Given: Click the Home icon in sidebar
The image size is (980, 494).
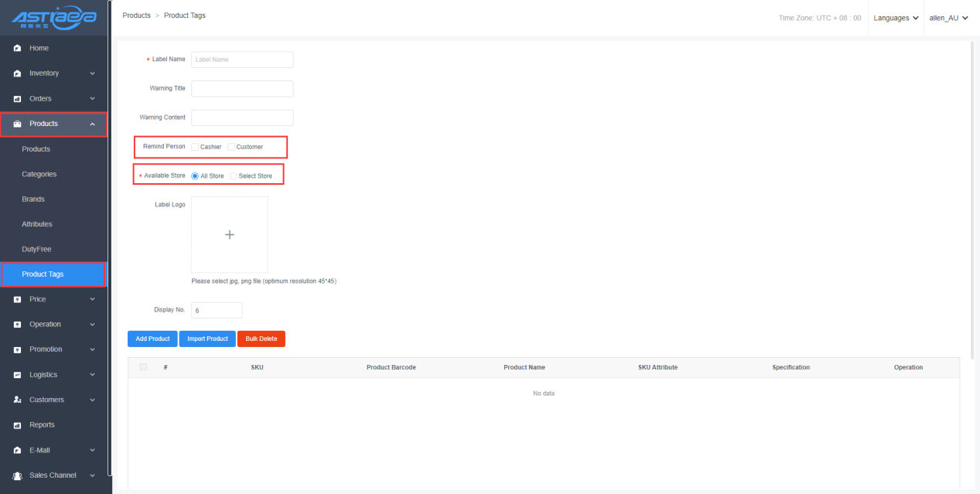Looking at the screenshot, I should 17,49.
